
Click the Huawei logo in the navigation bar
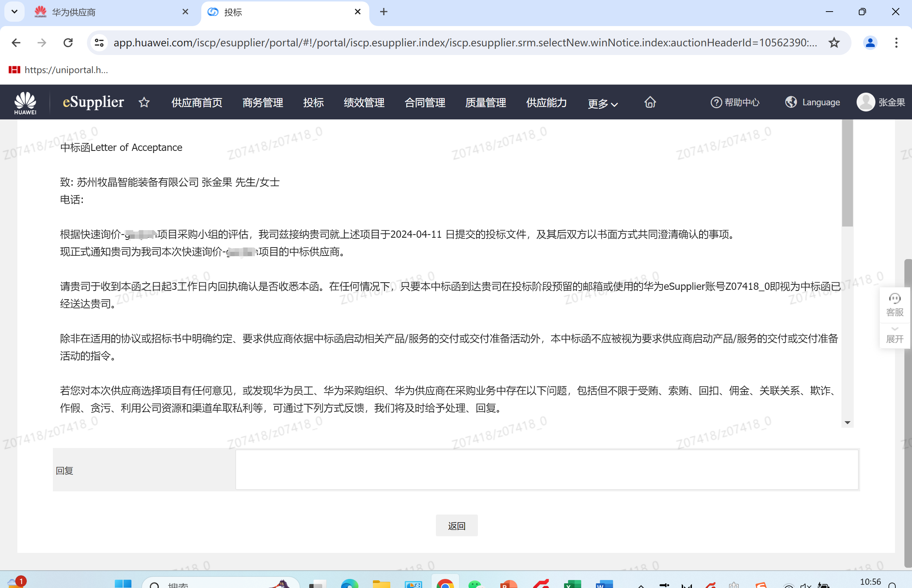point(25,102)
